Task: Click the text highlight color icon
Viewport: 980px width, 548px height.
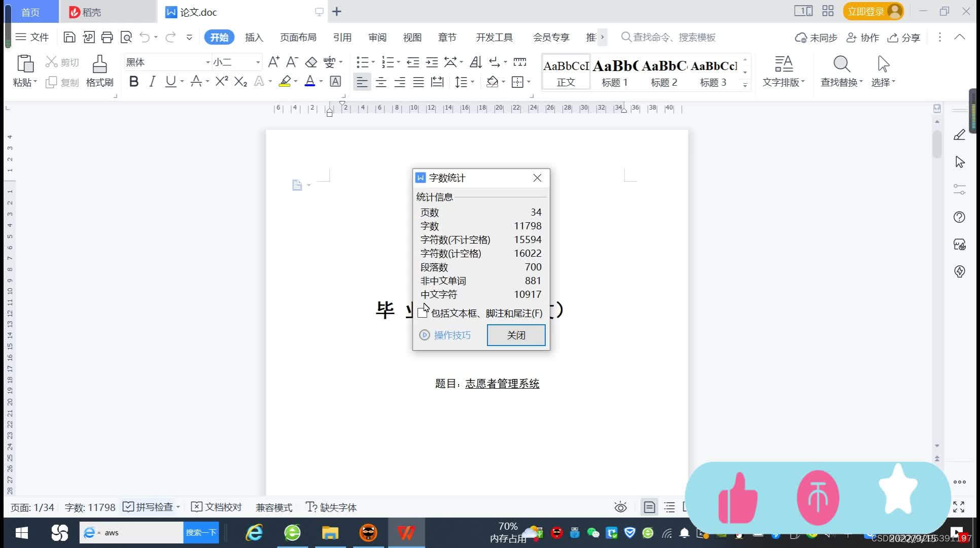Action: (x=284, y=82)
